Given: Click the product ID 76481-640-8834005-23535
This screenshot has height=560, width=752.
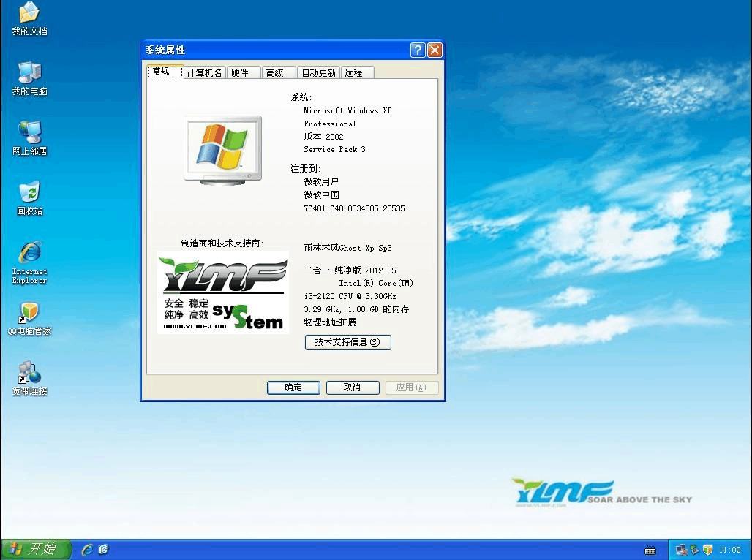Looking at the screenshot, I should tap(354, 208).
